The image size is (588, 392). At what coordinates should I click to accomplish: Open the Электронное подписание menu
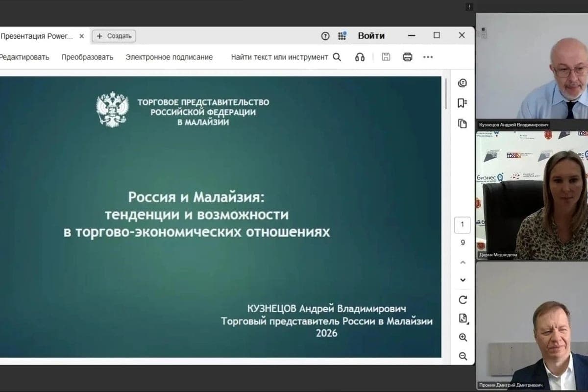click(x=169, y=57)
